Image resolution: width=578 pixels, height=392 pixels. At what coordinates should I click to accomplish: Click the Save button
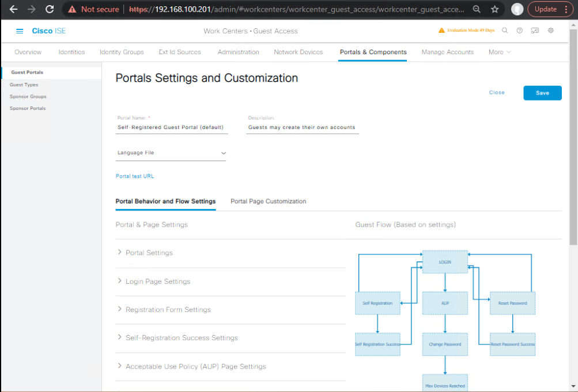pos(542,93)
